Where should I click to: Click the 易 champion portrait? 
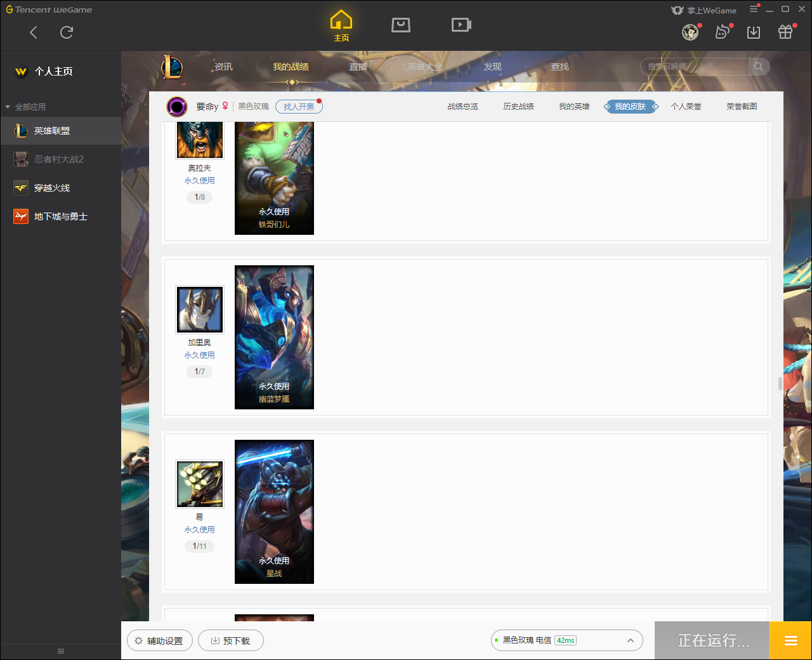(x=200, y=484)
